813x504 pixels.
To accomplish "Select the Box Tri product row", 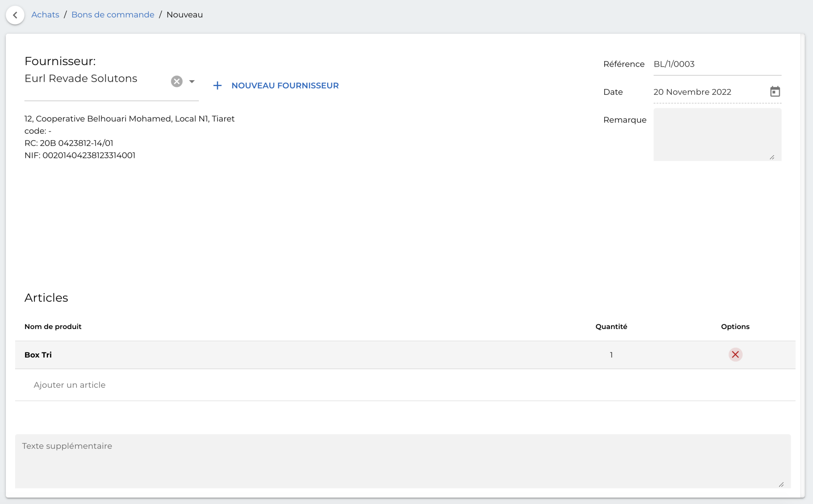I will point(38,354).
